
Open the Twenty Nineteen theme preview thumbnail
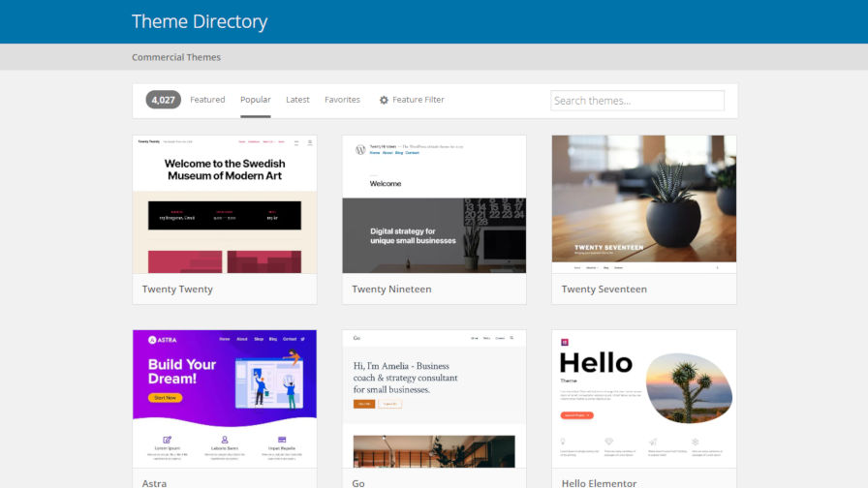(x=434, y=204)
